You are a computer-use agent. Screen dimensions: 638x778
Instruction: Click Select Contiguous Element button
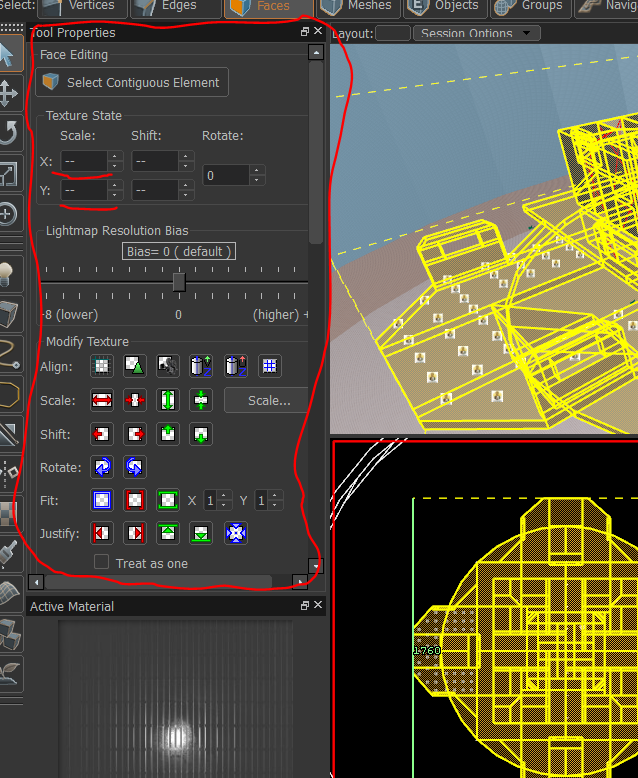[x=132, y=83]
